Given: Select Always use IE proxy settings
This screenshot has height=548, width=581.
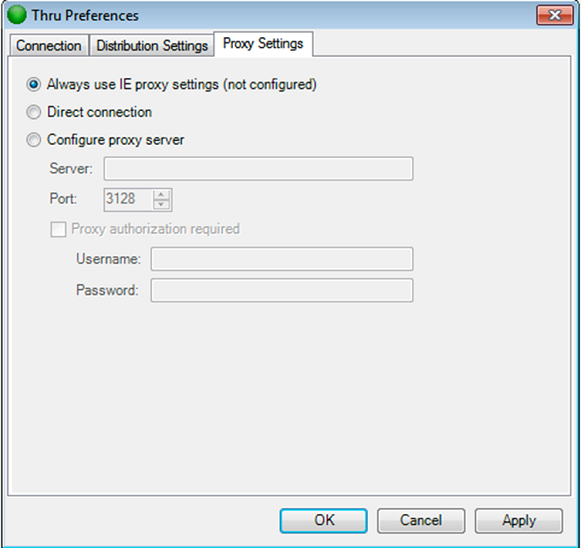Looking at the screenshot, I should [33, 84].
